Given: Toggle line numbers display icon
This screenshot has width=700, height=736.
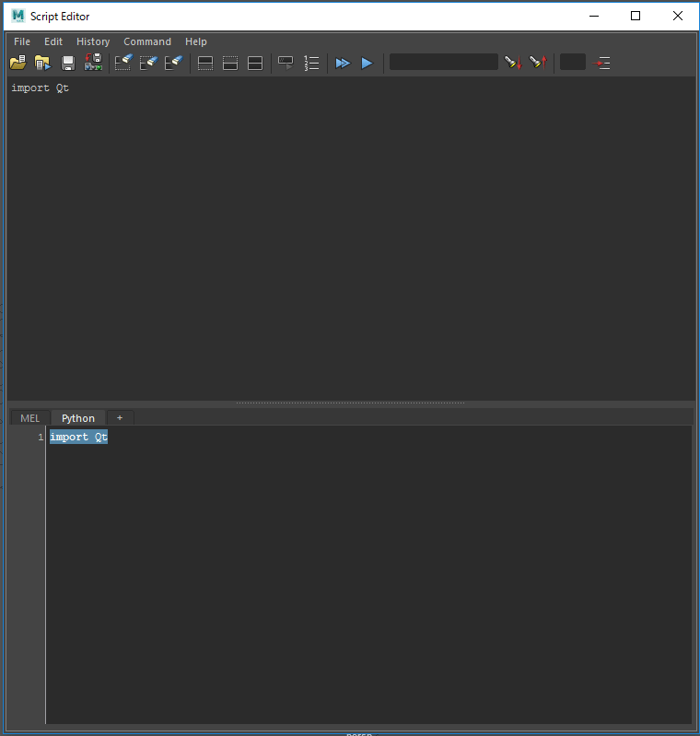Looking at the screenshot, I should tap(311, 63).
